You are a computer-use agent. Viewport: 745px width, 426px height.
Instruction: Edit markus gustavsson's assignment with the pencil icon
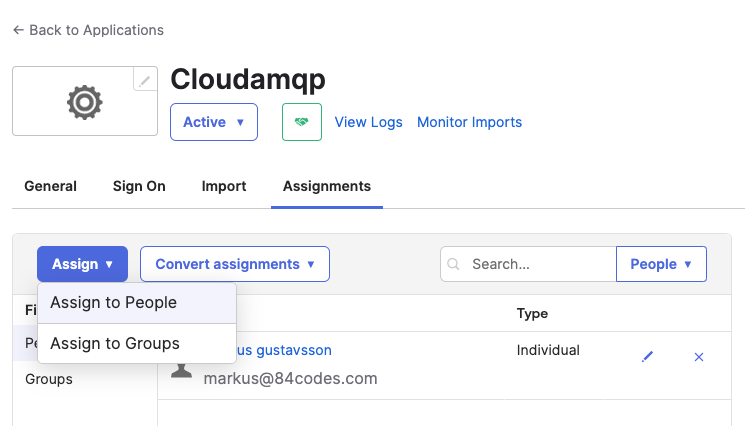(647, 357)
